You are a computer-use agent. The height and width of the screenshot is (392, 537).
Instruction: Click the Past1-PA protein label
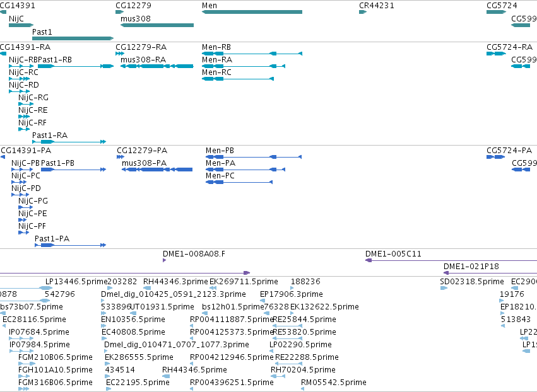[52, 239]
